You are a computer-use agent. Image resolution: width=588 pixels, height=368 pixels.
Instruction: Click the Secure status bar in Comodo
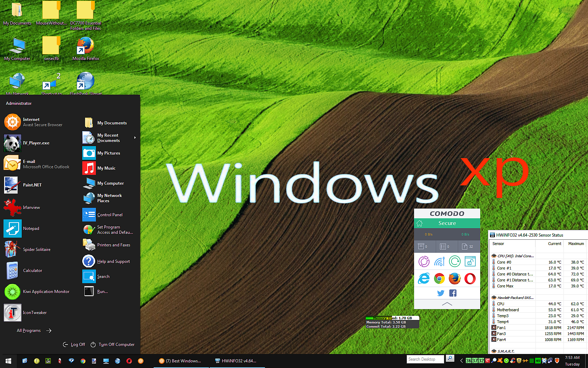pyautogui.click(x=447, y=223)
